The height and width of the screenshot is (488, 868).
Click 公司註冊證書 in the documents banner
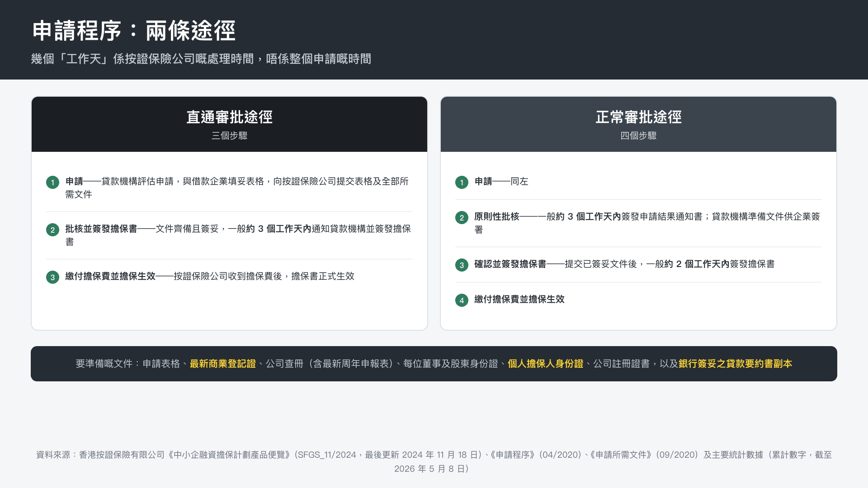tap(622, 364)
